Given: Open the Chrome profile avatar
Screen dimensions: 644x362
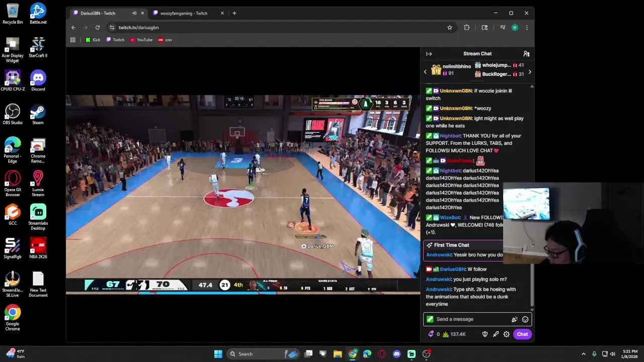Looking at the screenshot, I should click(515, 28).
